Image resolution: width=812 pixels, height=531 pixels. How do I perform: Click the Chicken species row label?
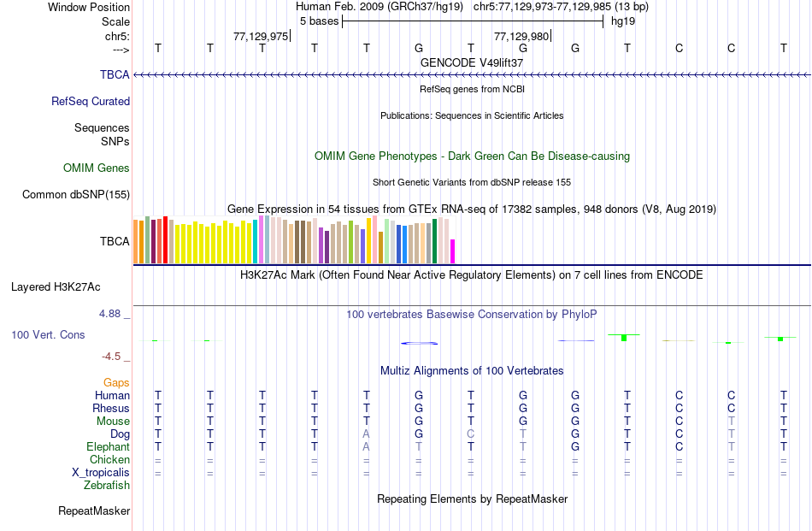109,459
